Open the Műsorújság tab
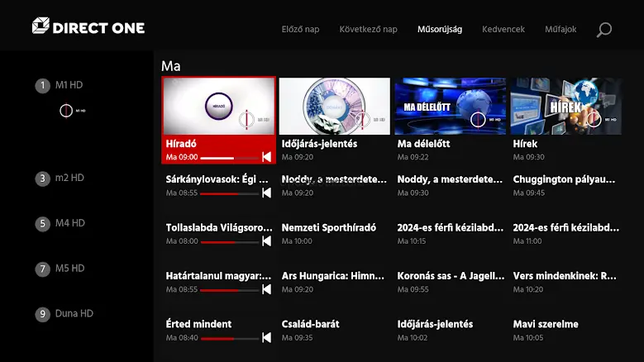Image resolution: width=644 pixels, height=362 pixels. click(x=440, y=29)
